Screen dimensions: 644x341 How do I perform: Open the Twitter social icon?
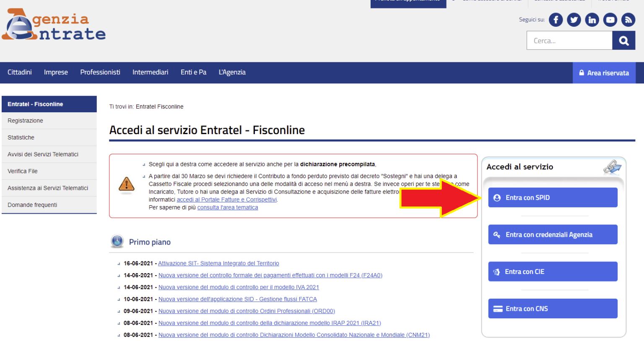point(574,20)
